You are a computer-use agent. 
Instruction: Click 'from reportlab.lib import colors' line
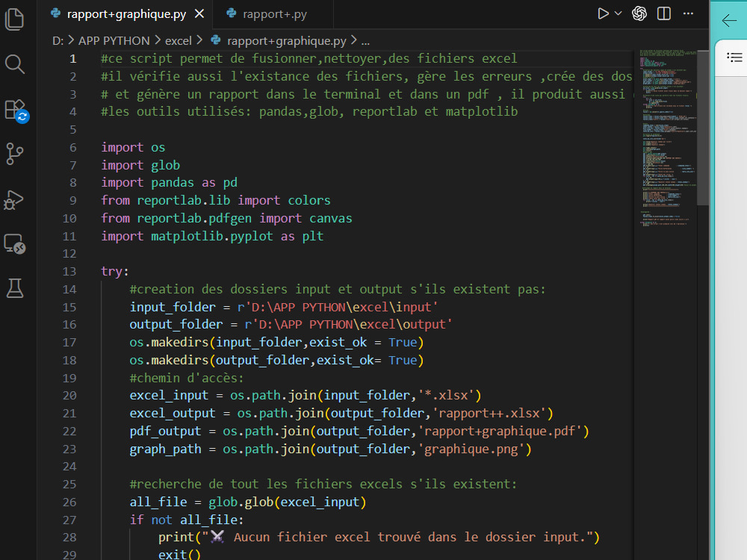tap(216, 200)
